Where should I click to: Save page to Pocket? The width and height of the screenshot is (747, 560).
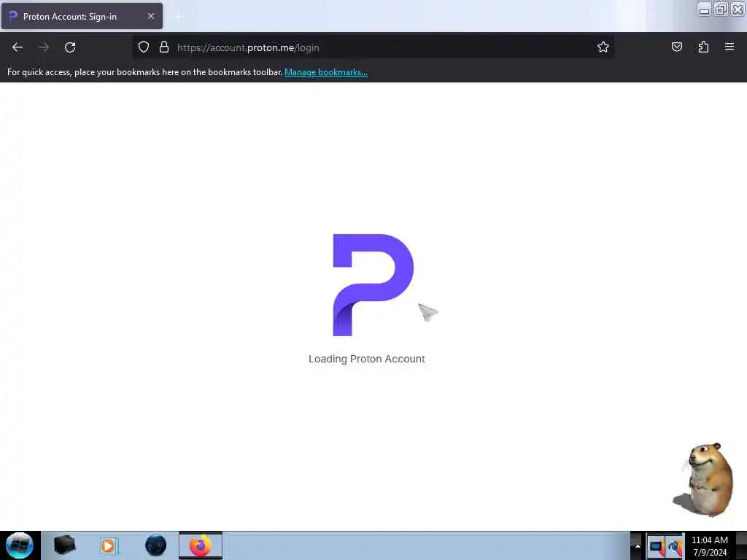(676, 47)
